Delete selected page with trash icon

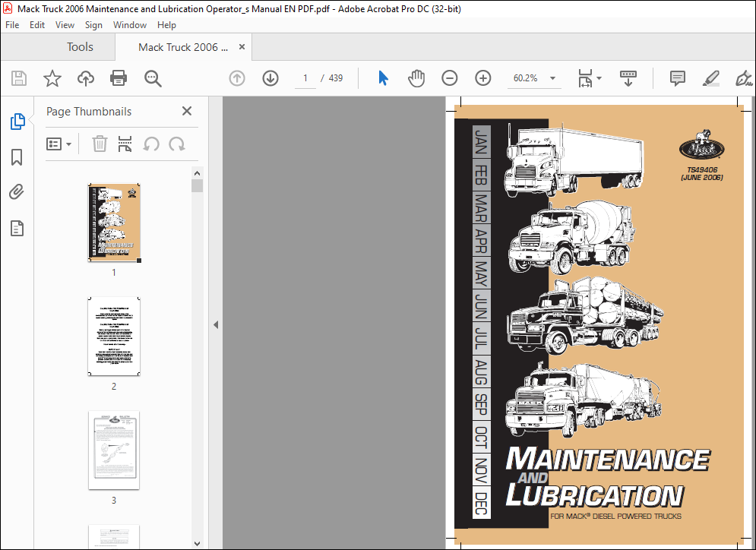[x=100, y=144]
